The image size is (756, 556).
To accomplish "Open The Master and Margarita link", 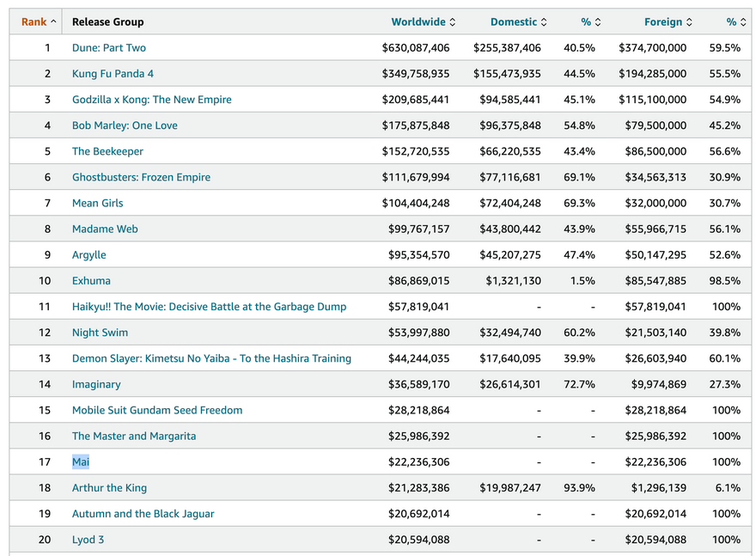I will [x=134, y=436].
